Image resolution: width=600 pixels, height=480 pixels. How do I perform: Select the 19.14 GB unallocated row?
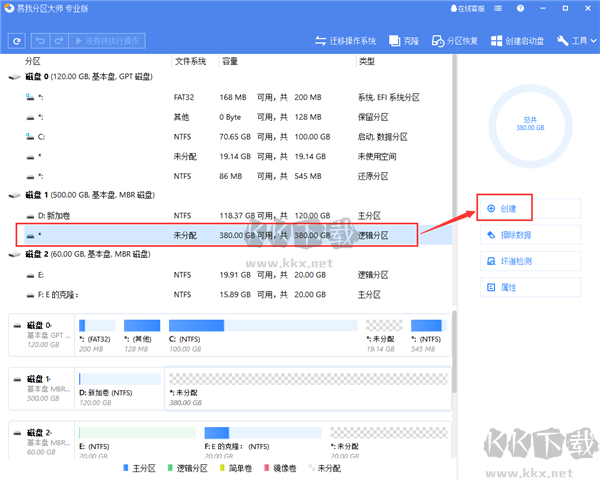tap(237, 157)
